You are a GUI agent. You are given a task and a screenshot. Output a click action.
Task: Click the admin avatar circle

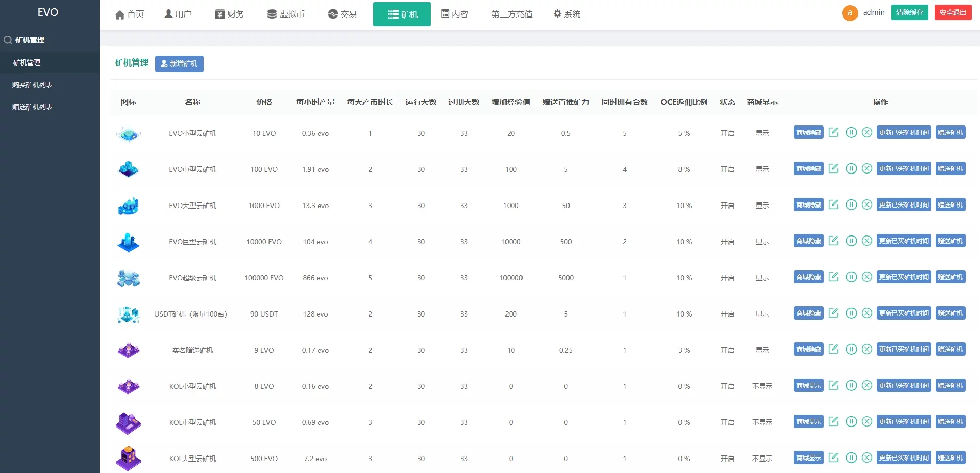[850, 12]
